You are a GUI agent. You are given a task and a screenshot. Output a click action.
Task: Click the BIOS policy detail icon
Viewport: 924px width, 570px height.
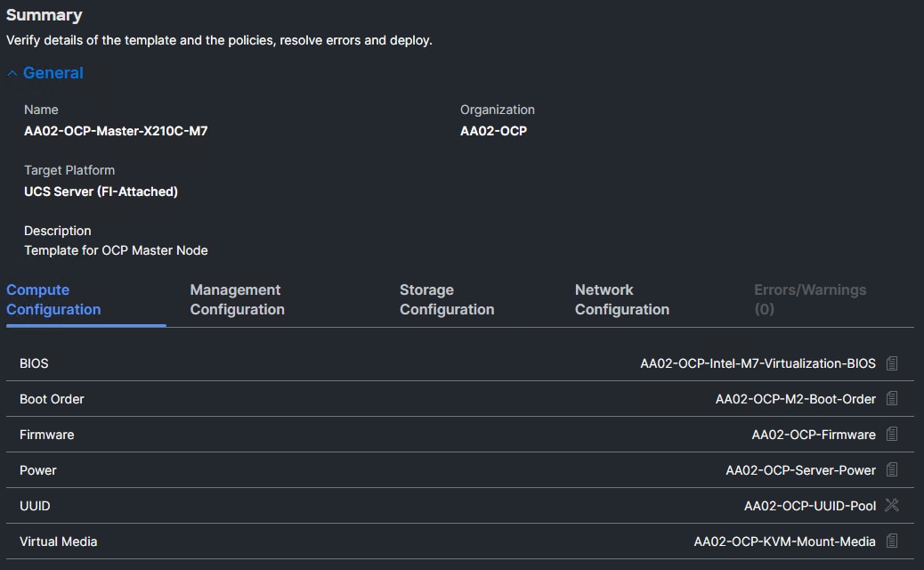click(893, 362)
